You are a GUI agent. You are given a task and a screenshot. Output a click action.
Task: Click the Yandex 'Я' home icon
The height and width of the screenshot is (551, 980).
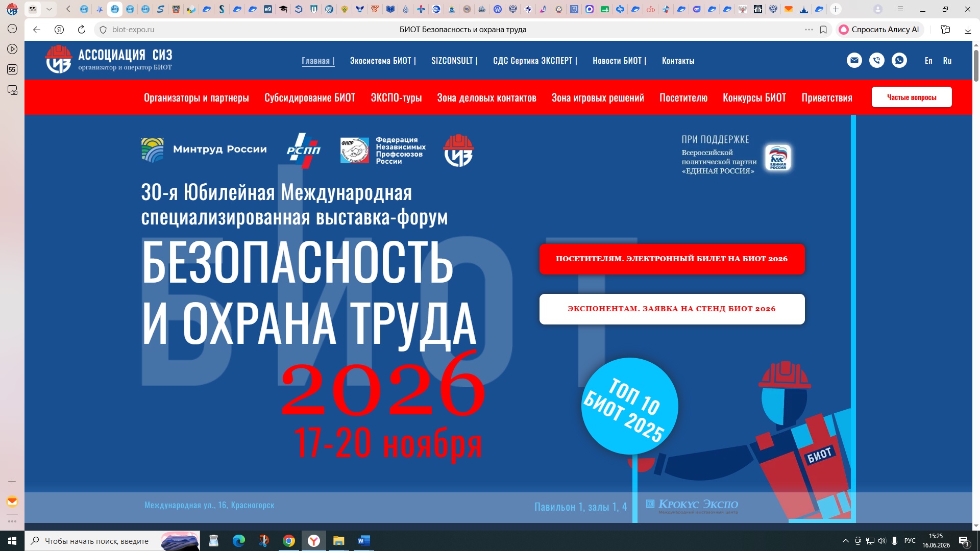click(x=59, y=30)
